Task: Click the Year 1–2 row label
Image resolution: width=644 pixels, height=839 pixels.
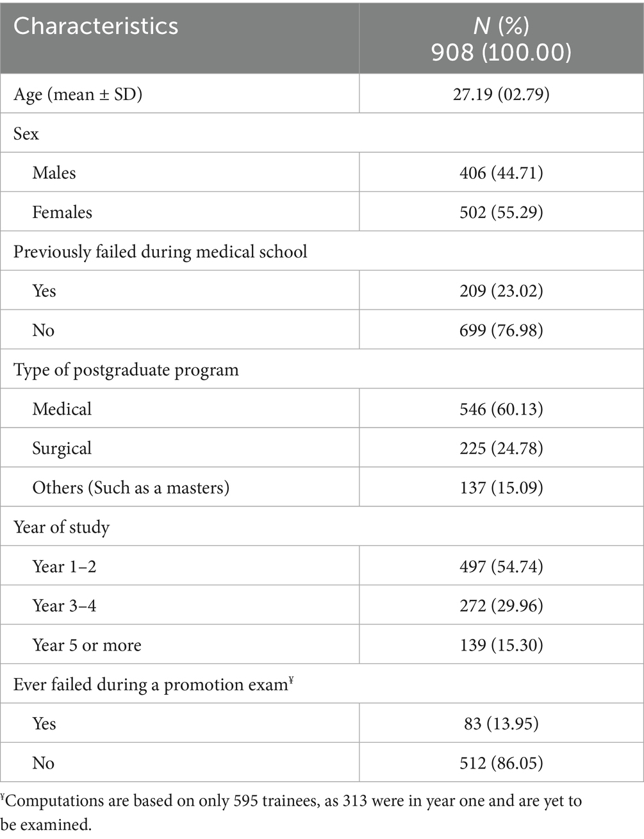Action: [64, 567]
